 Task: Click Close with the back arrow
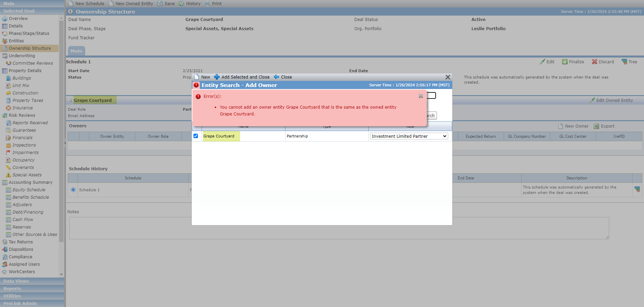283,77
